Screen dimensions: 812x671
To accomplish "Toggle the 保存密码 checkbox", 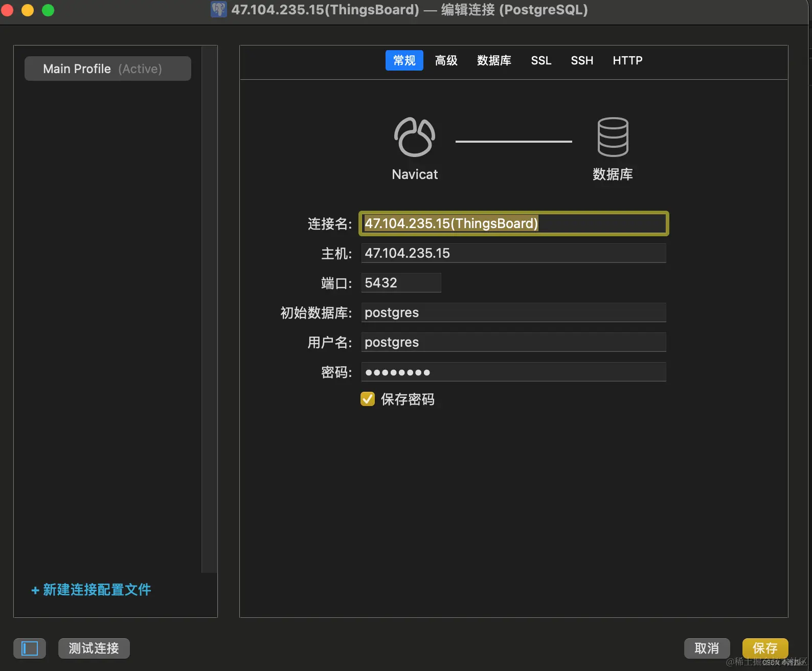I will [368, 399].
